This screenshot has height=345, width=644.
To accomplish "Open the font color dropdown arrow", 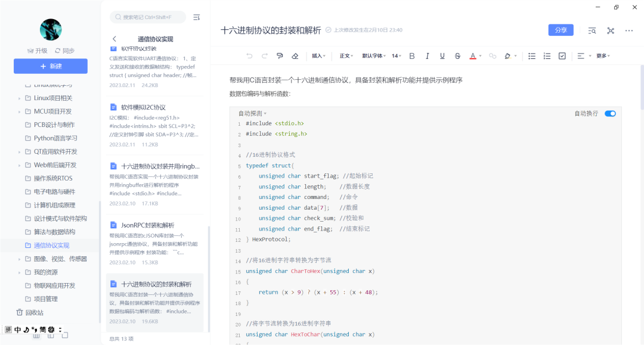I will [x=480, y=56].
